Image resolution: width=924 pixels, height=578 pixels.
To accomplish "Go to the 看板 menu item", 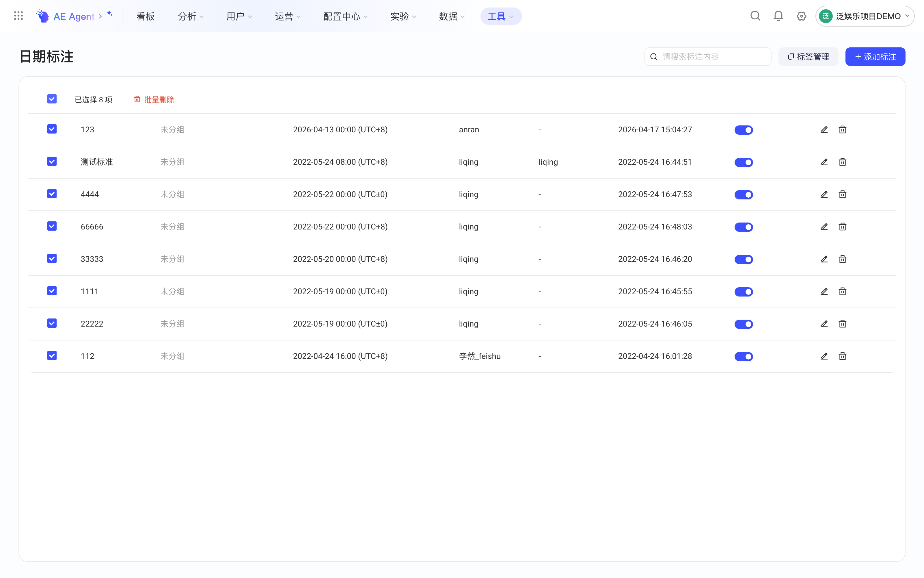I will (146, 16).
